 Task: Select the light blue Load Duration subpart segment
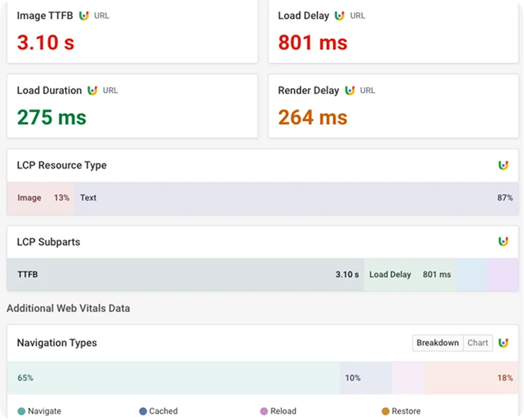pyautogui.click(x=472, y=274)
